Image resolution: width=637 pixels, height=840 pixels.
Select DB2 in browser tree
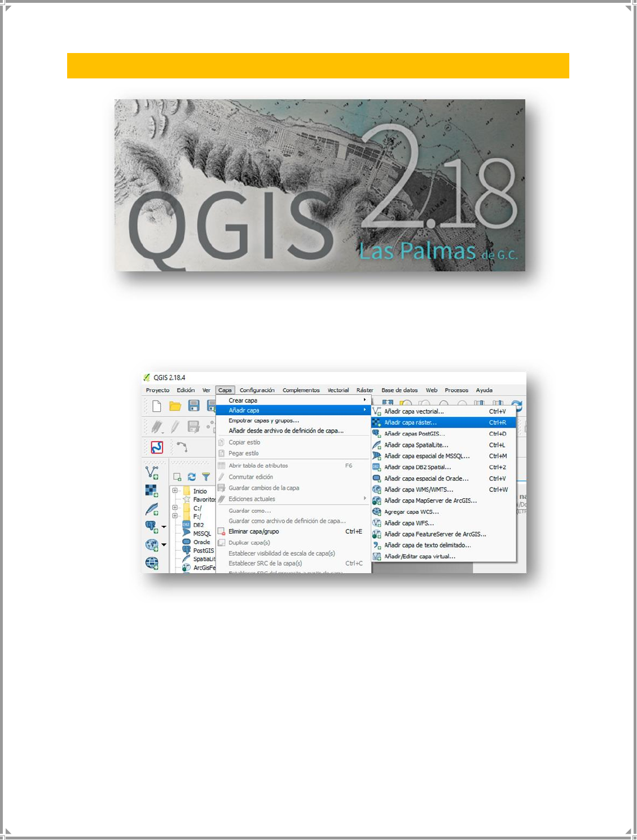point(198,525)
